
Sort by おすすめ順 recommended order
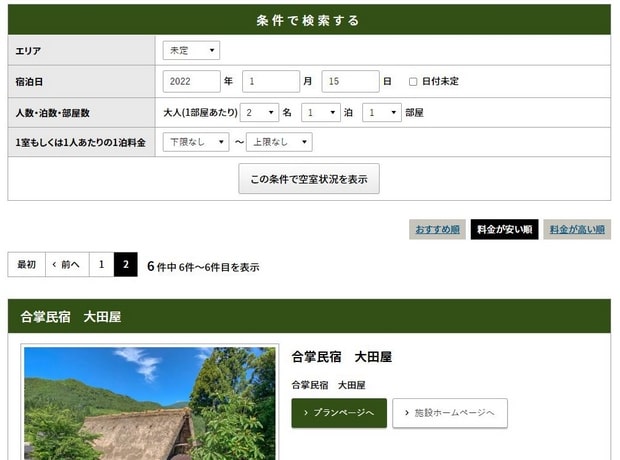pyautogui.click(x=437, y=229)
